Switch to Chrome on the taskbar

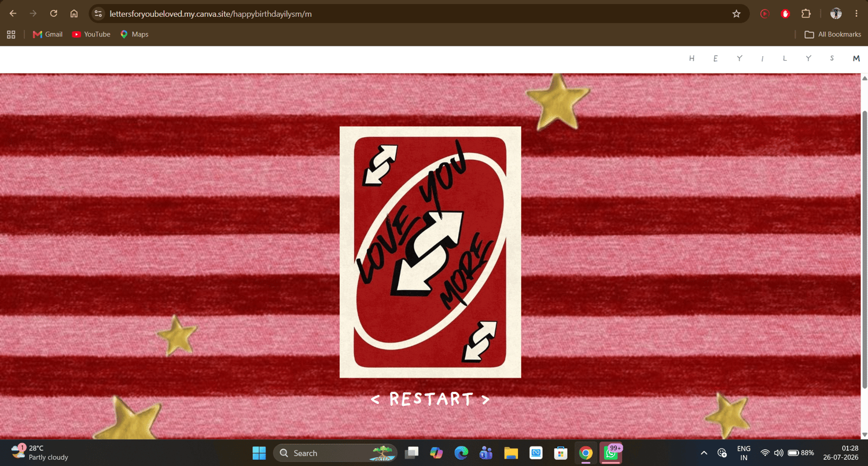[586, 453]
